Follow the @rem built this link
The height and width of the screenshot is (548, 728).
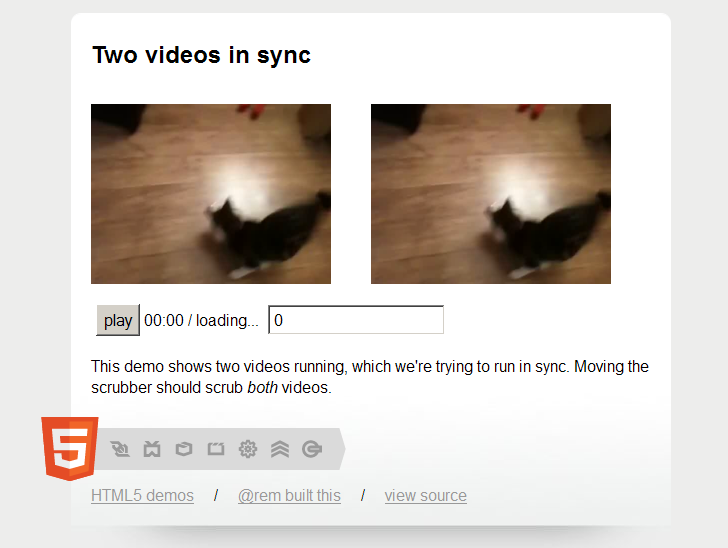[289, 496]
